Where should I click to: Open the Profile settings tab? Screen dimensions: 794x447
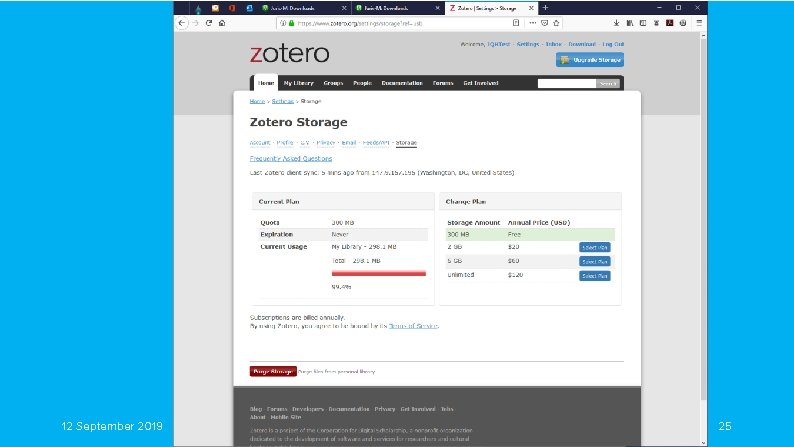pyautogui.click(x=285, y=143)
